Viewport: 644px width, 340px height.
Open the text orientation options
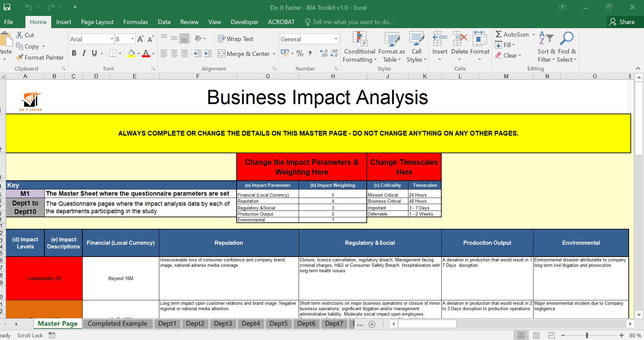point(200,38)
